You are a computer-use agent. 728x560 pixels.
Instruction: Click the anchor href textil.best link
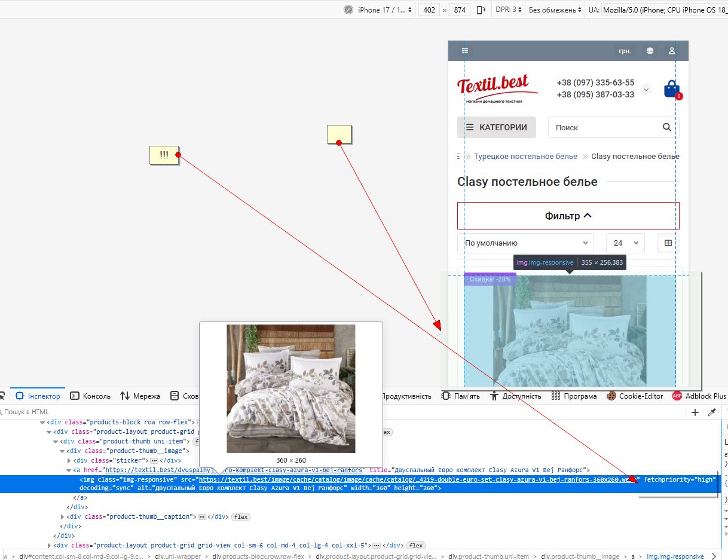point(234,470)
